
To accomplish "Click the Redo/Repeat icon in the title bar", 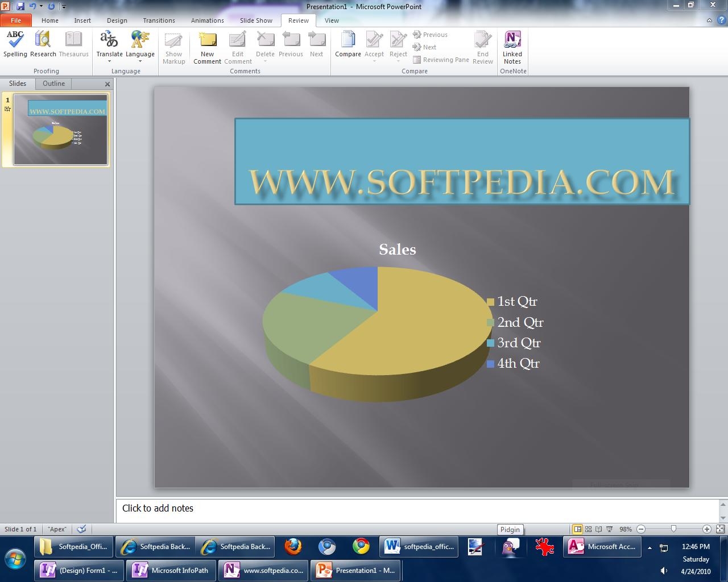I will coord(52,6).
